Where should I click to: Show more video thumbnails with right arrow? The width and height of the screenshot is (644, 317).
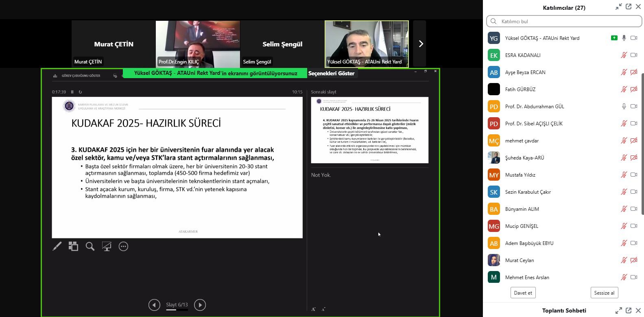(x=421, y=44)
